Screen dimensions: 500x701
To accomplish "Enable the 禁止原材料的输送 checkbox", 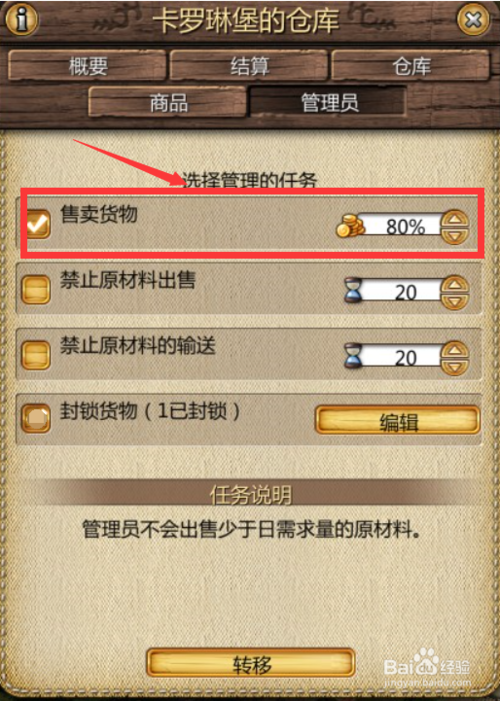I will [36, 355].
